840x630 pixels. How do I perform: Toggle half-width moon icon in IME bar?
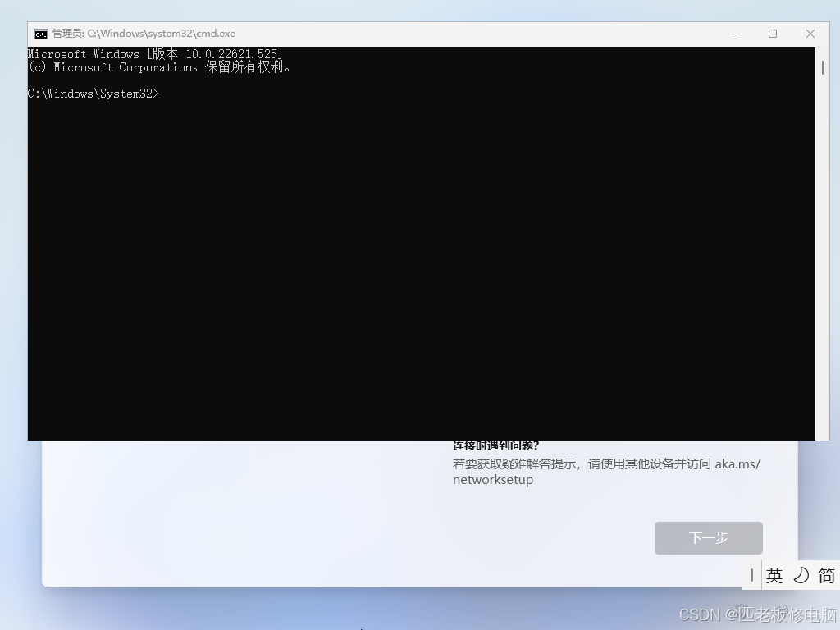coord(801,576)
